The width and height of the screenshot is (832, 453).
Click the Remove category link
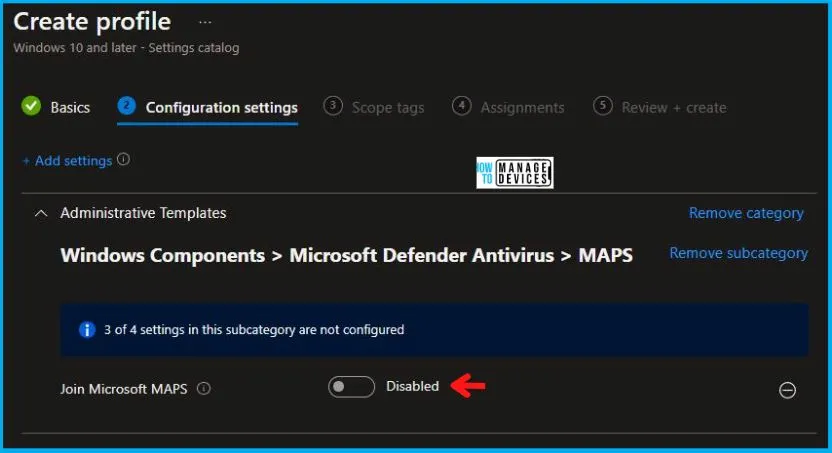(746, 213)
